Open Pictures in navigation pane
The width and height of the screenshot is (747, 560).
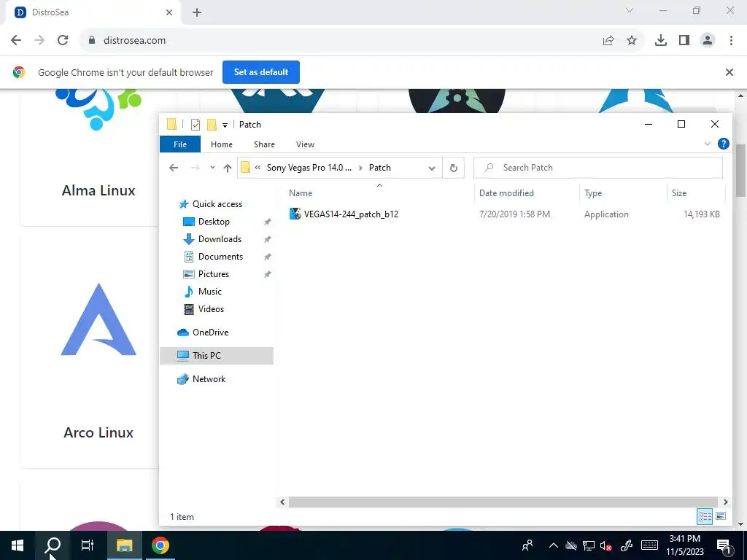(214, 274)
